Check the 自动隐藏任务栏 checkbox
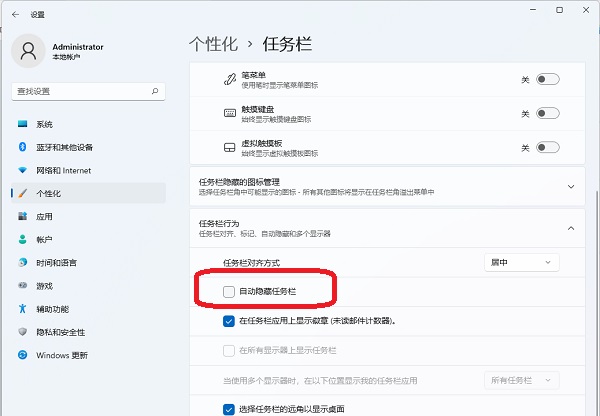Viewport: 600px width, 416px height. tap(229, 292)
